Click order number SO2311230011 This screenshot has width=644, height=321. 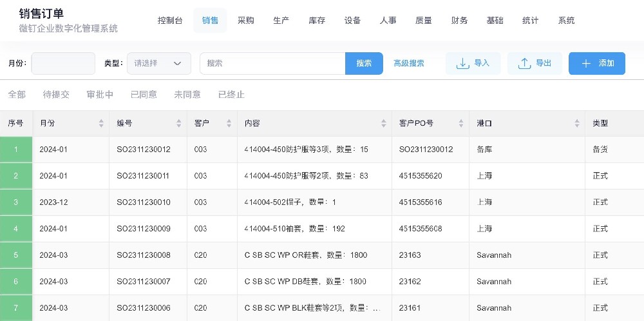(x=142, y=176)
